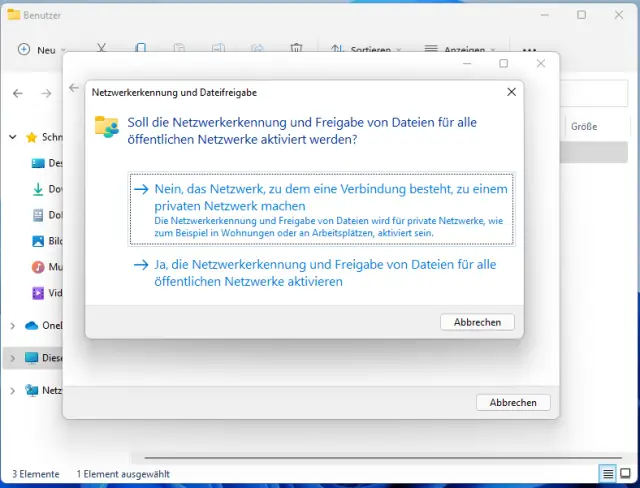Click '3 Elemente' in status bar

36,474
